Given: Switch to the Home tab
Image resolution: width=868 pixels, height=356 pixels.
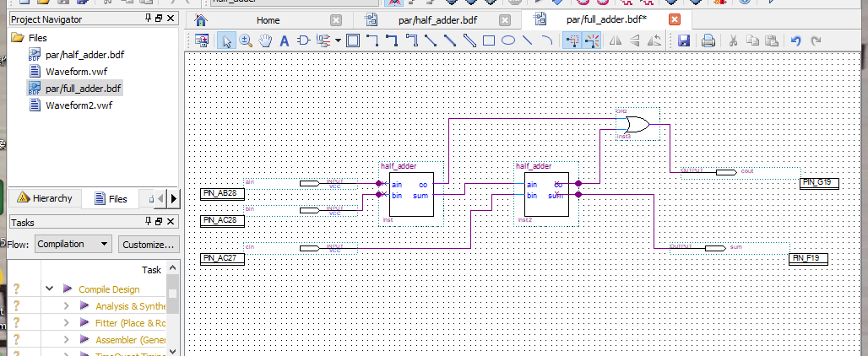Looking at the screenshot, I should point(268,20).
